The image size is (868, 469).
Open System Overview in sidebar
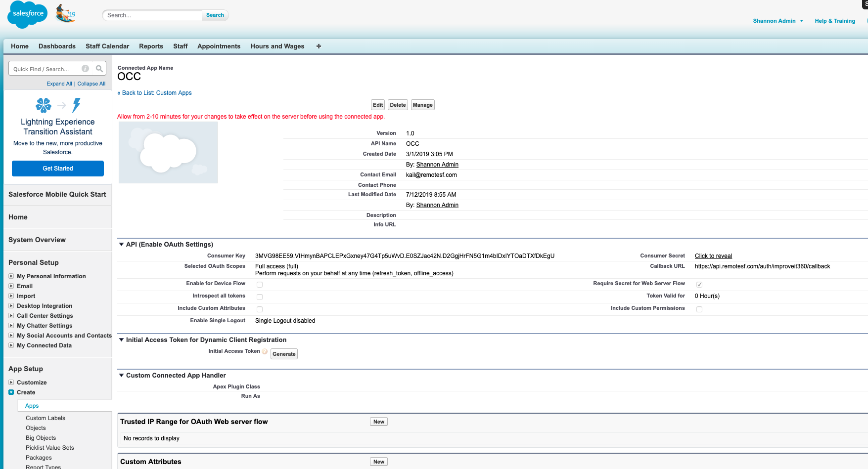37,240
